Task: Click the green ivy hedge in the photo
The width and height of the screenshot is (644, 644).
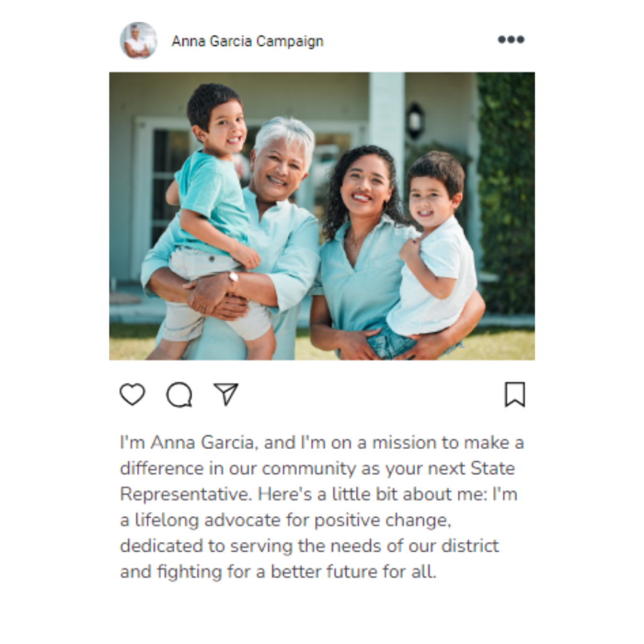Action: (506, 193)
